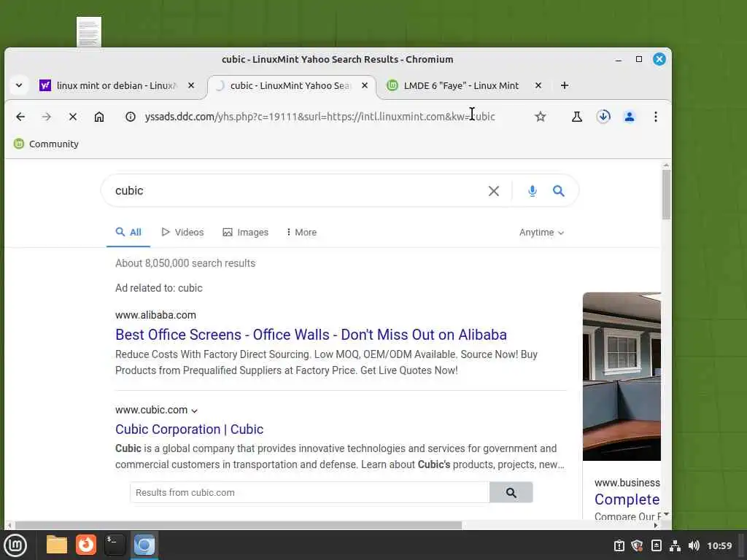Open the clipboard tray icon
Image resolution: width=747 pixels, height=560 pixels.
(x=619, y=545)
